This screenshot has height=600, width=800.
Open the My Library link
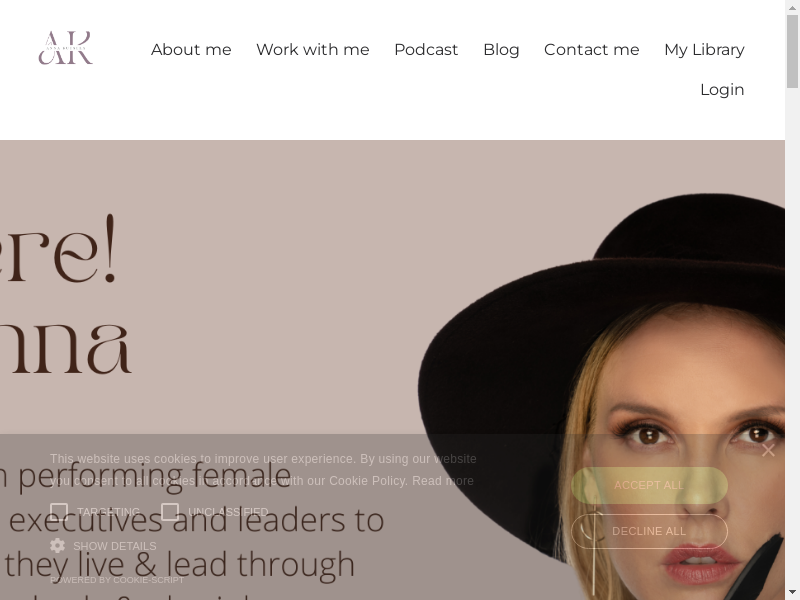click(x=704, y=49)
